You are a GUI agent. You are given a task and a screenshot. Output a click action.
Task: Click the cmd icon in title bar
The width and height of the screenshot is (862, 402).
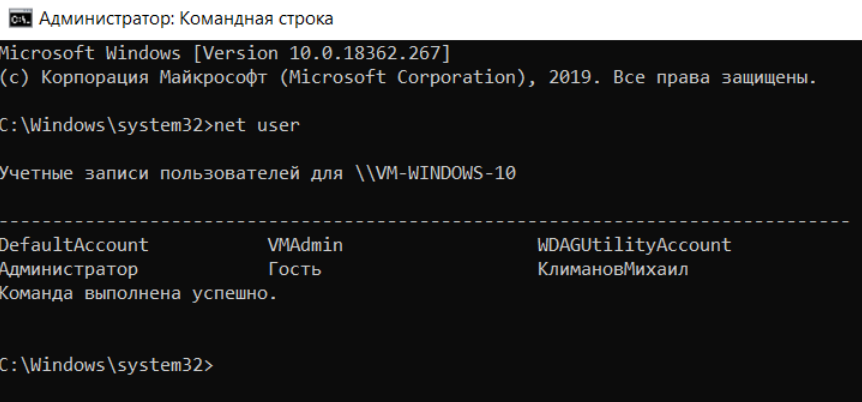point(20,19)
